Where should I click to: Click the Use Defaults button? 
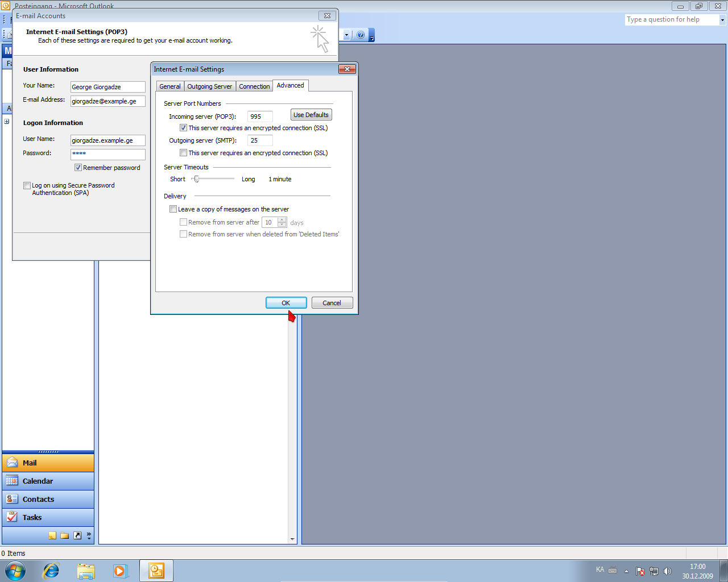pos(311,115)
